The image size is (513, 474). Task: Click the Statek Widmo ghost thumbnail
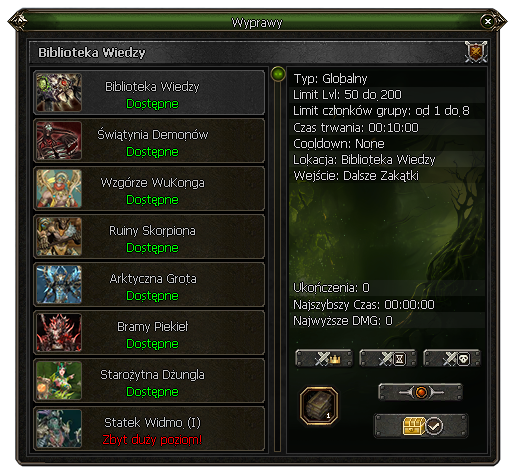(59, 428)
